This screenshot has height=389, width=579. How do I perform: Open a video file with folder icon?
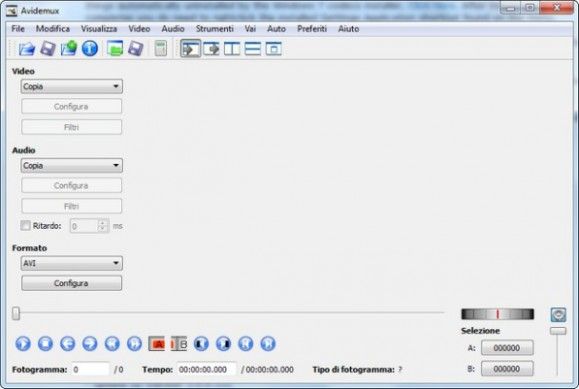click(x=27, y=48)
